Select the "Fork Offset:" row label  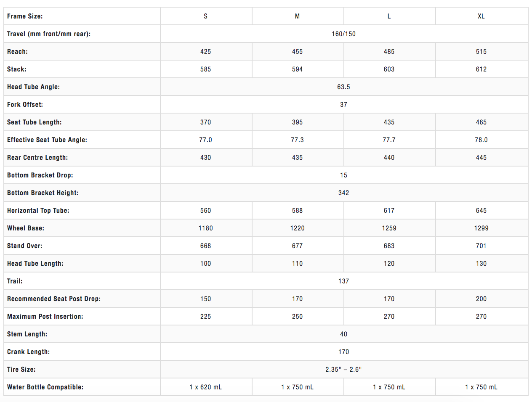(25, 105)
